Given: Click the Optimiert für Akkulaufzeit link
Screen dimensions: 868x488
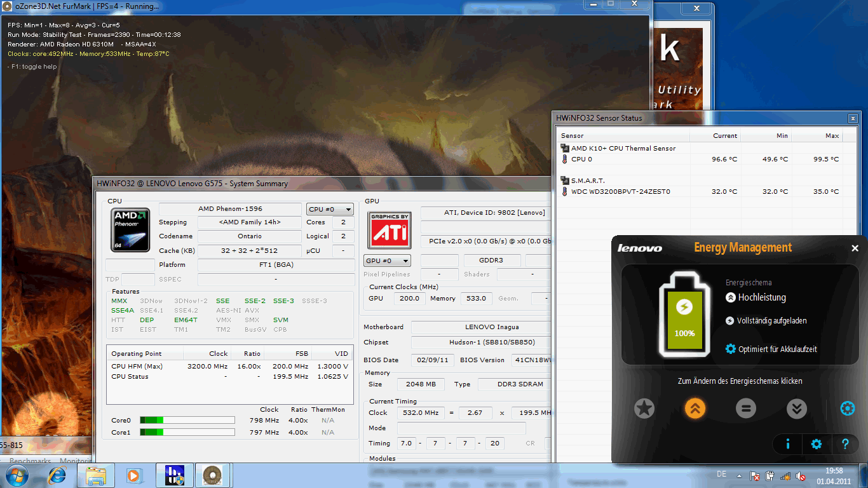Looking at the screenshot, I should (778, 349).
